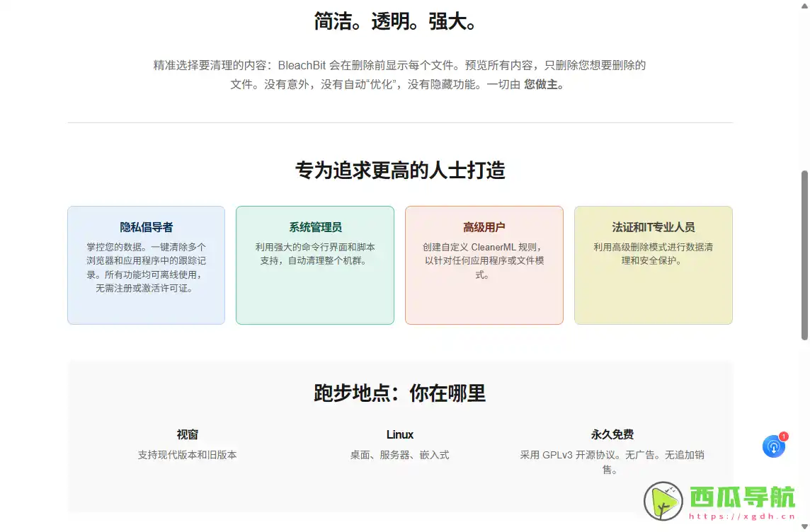Click the paragraph starting 精准选择要清理的内容
This screenshot has width=810, height=532.
[x=399, y=75]
